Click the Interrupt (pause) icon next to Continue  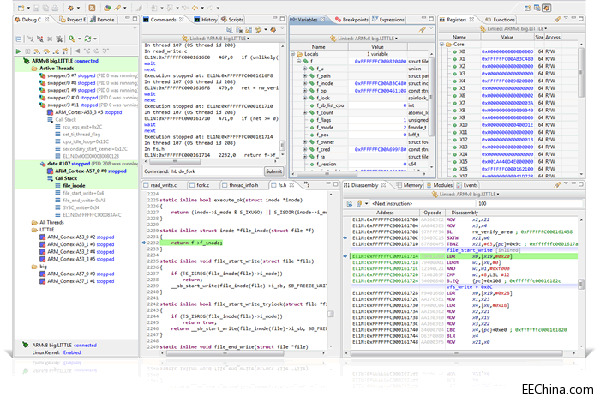point(28,51)
